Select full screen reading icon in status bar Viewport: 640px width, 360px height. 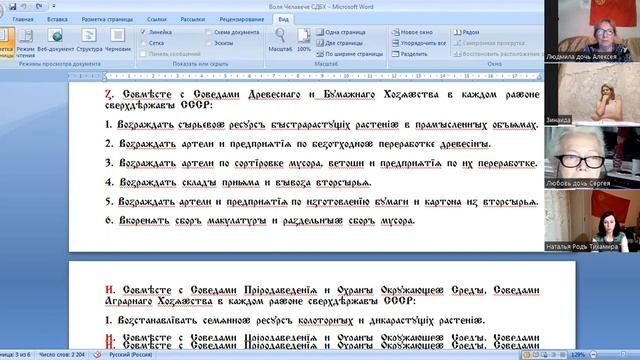[x=536, y=355]
